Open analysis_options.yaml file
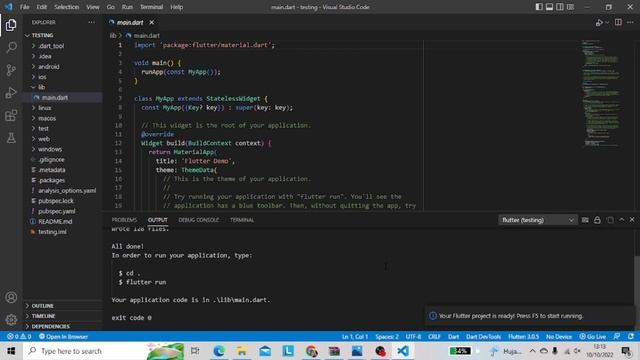 [62, 191]
